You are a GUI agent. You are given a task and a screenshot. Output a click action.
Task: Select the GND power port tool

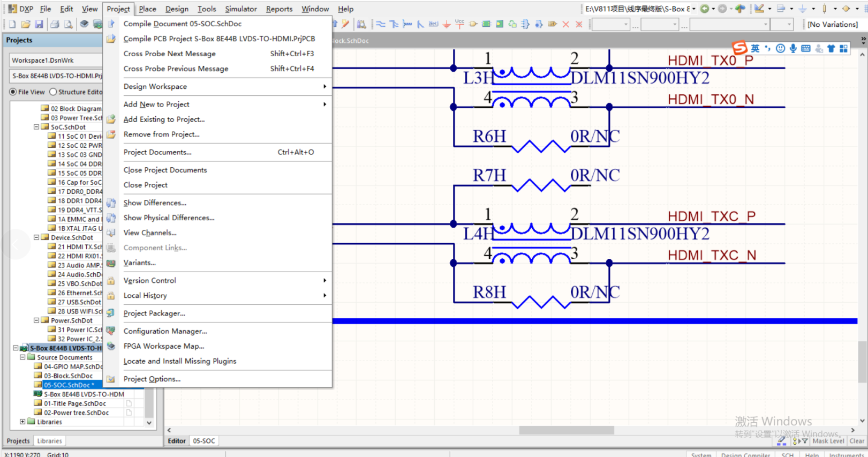447,24
